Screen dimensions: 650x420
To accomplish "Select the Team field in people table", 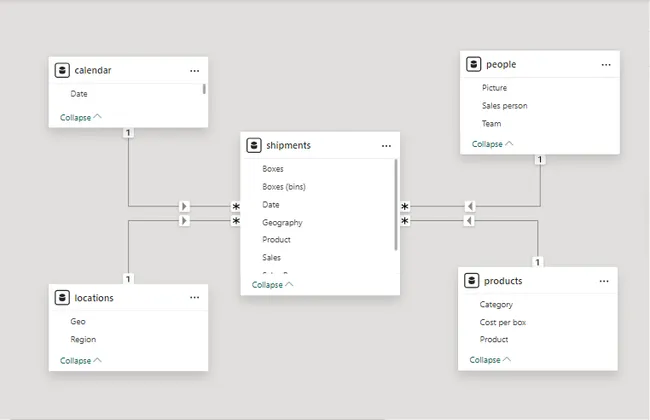I will point(491,124).
